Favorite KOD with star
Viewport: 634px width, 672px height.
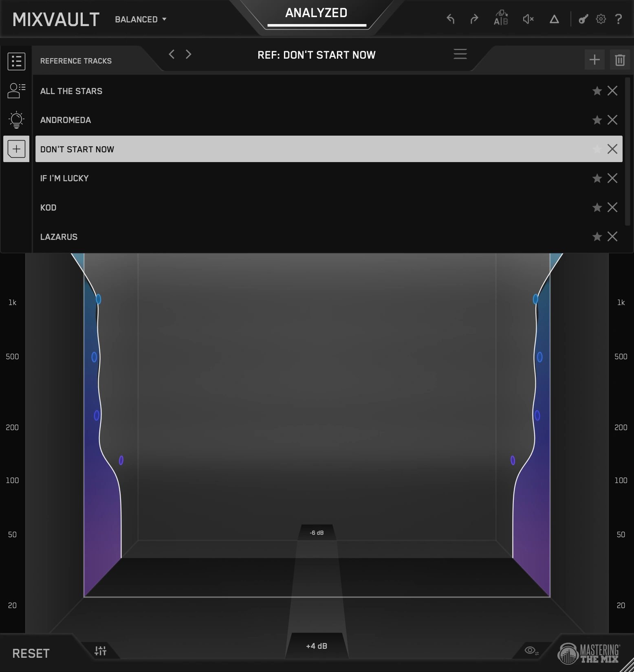coord(597,207)
